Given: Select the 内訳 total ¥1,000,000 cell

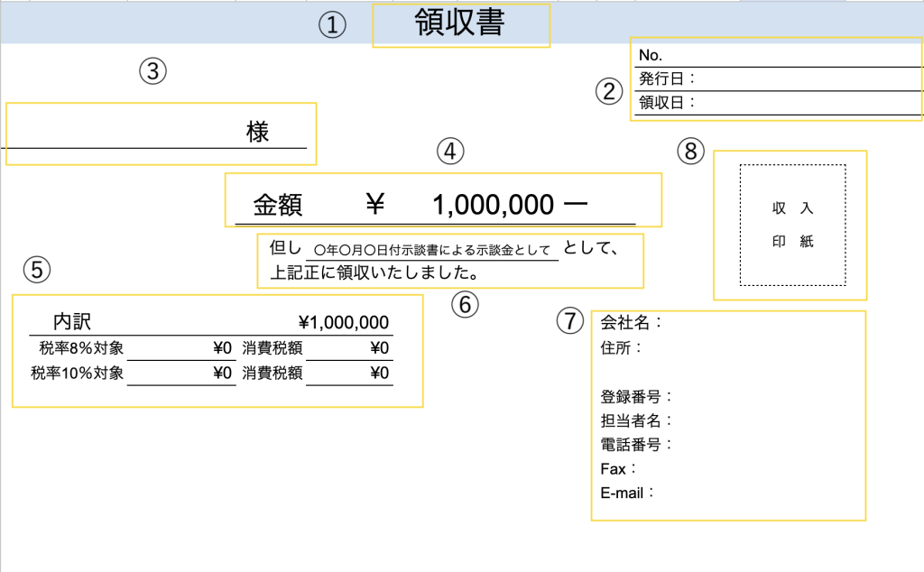Looking at the screenshot, I should 344,323.
